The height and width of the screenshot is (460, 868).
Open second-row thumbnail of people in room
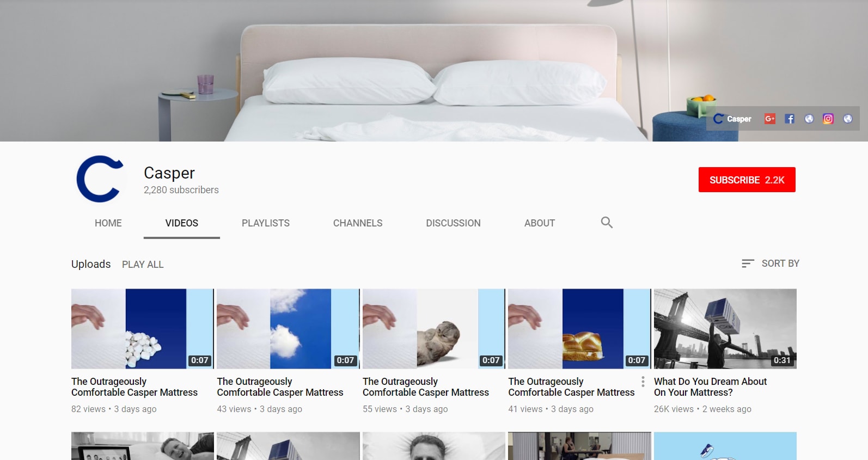pyautogui.click(x=579, y=446)
